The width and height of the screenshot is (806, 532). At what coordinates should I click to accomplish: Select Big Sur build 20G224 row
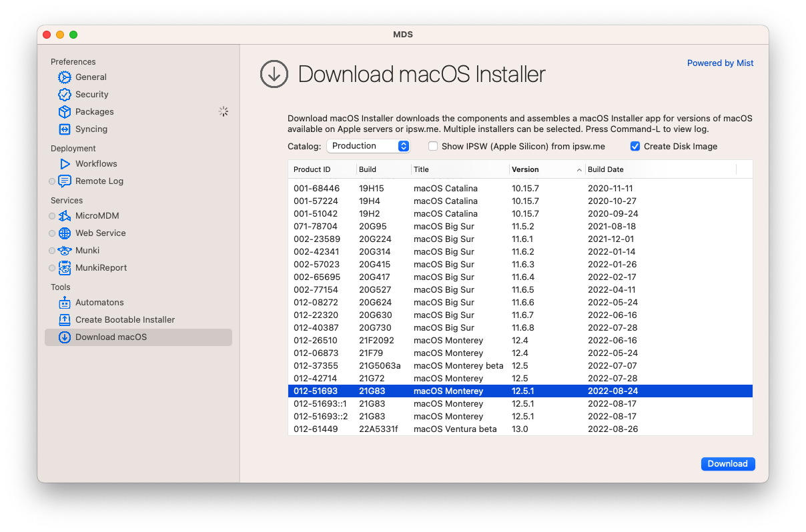[x=520, y=239]
